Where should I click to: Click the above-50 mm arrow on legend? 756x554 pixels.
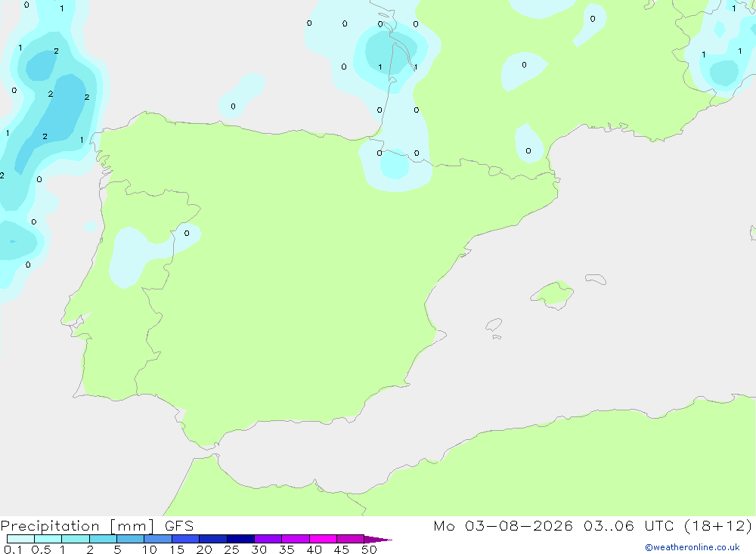(378, 539)
